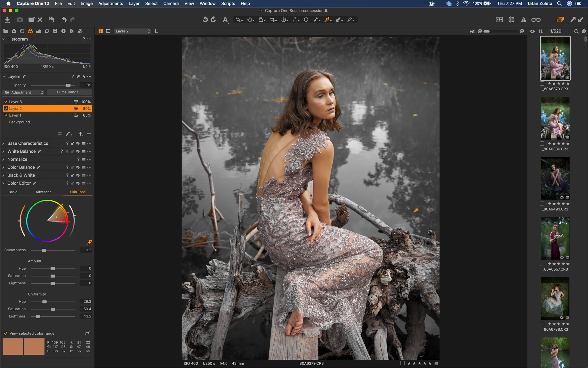This screenshot has height=368, width=588.
Task: Click the left skin tone color swatch
Action: pyautogui.click(x=13, y=346)
